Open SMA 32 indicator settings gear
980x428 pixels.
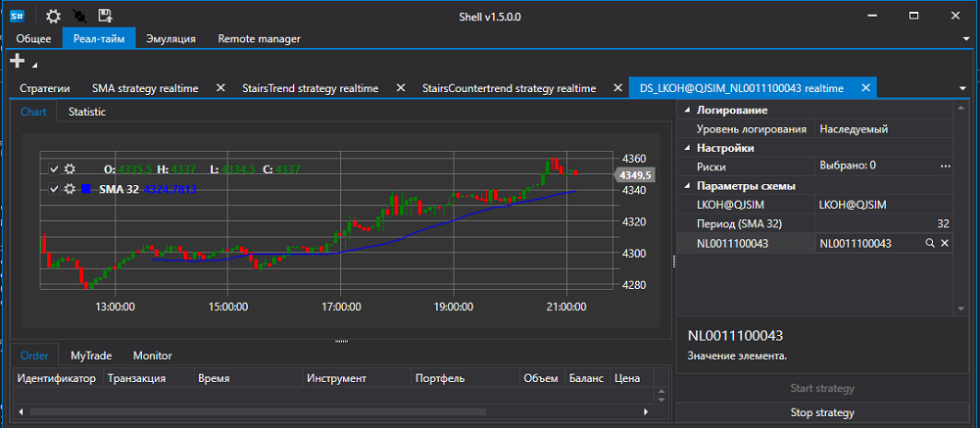click(x=70, y=189)
